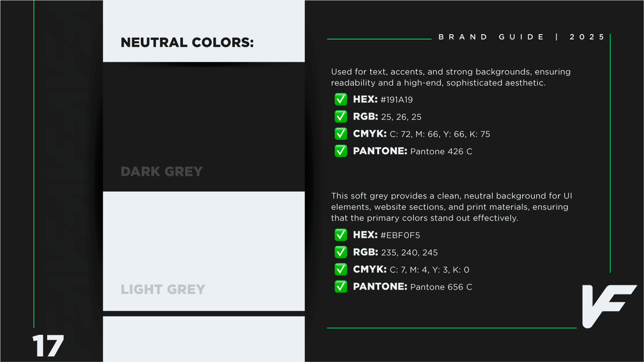Click the checkmark beside CMYK C: 72

[341, 134]
